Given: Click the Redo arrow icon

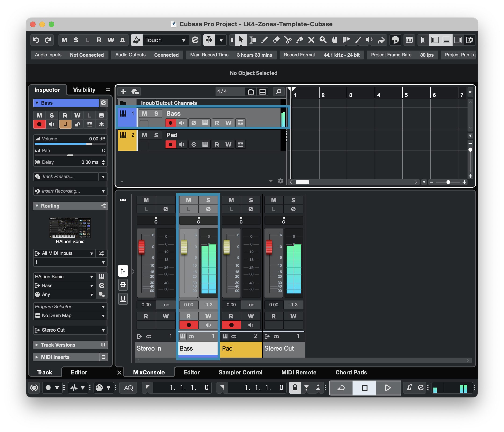Looking at the screenshot, I should tap(48, 40).
